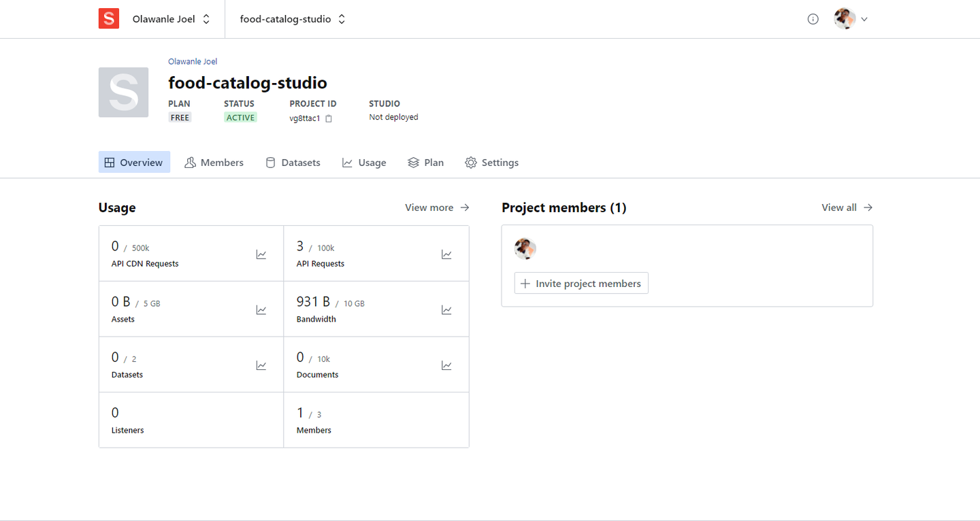Click the Documents usage chart icon
This screenshot has width=980, height=521.
(x=446, y=365)
